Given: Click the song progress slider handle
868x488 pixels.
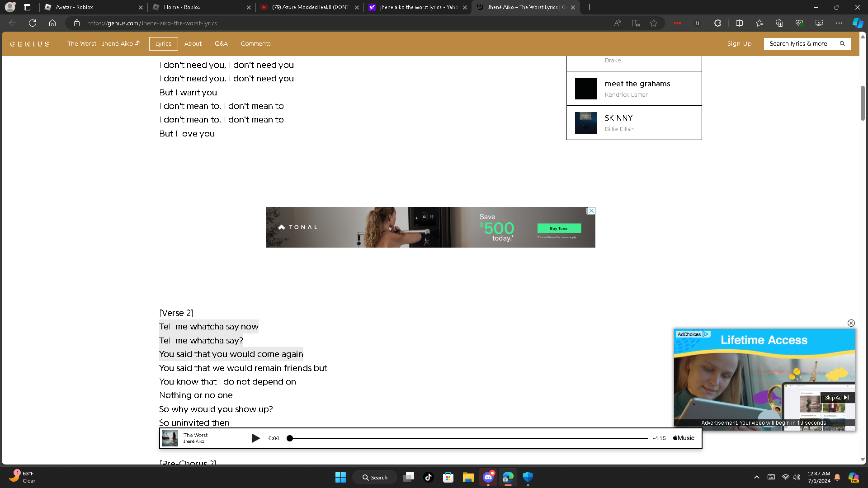Looking at the screenshot, I should click(290, 438).
